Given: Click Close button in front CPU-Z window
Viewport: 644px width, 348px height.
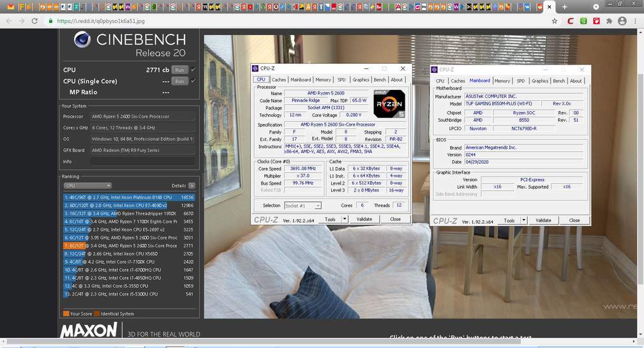Looking at the screenshot, I should (x=395, y=220).
